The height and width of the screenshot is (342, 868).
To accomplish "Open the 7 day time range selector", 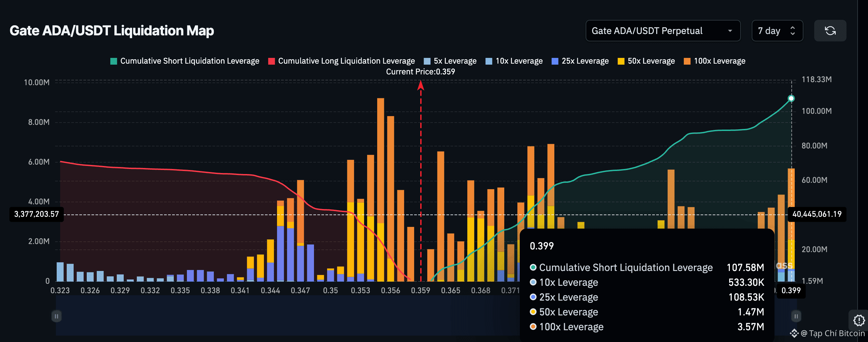I will pyautogui.click(x=777, y=31).
